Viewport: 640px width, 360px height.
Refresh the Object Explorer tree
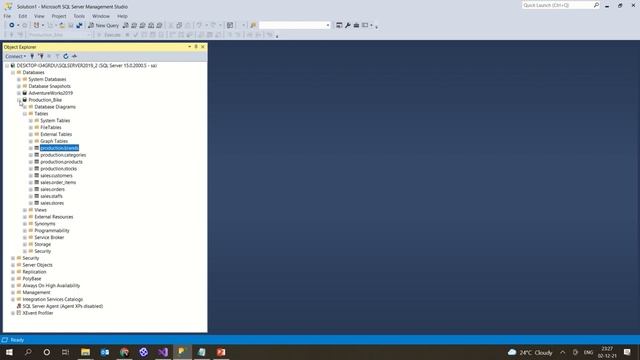(x=66, y=56)
